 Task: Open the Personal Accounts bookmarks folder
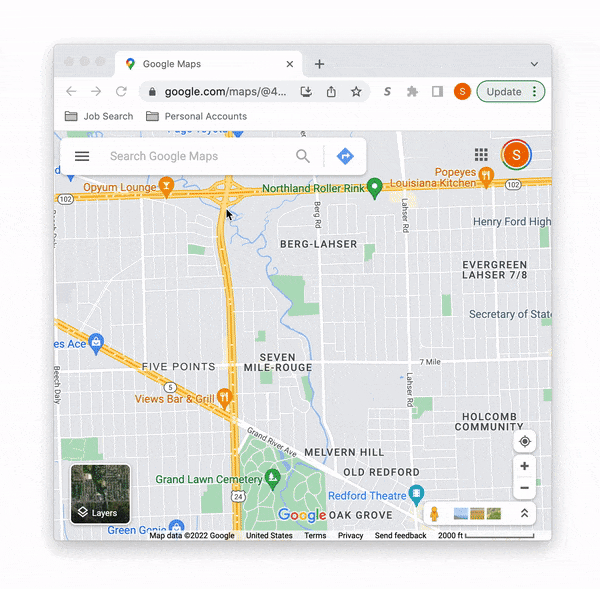coord(196,116)
